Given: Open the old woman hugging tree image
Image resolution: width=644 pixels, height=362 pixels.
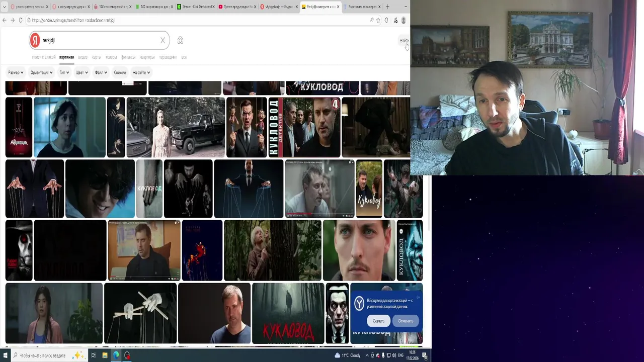Looking at the screenshot, I should click(273, 250).
